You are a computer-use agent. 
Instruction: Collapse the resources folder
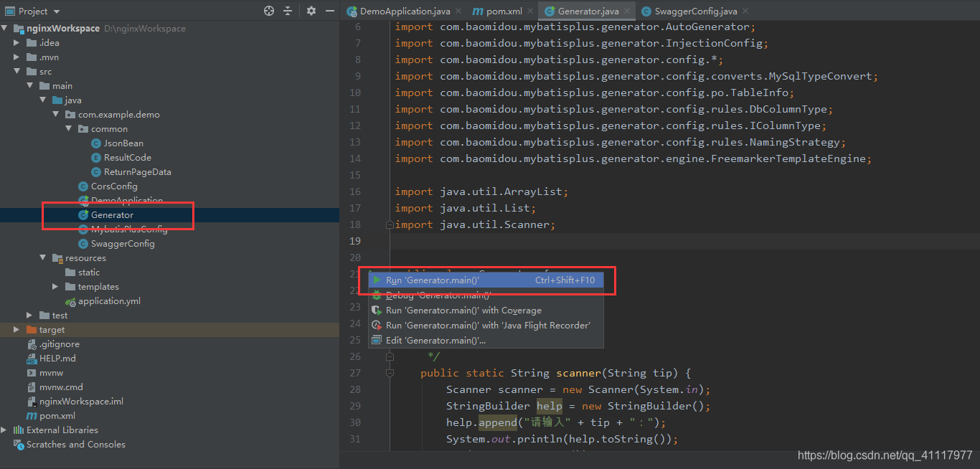coord(44,258)
